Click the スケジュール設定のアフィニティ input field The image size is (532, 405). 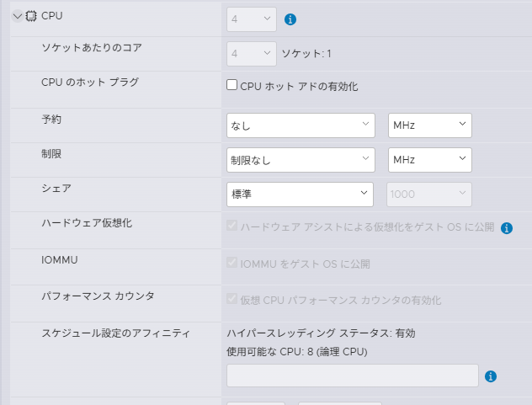[x=353, y=376]
